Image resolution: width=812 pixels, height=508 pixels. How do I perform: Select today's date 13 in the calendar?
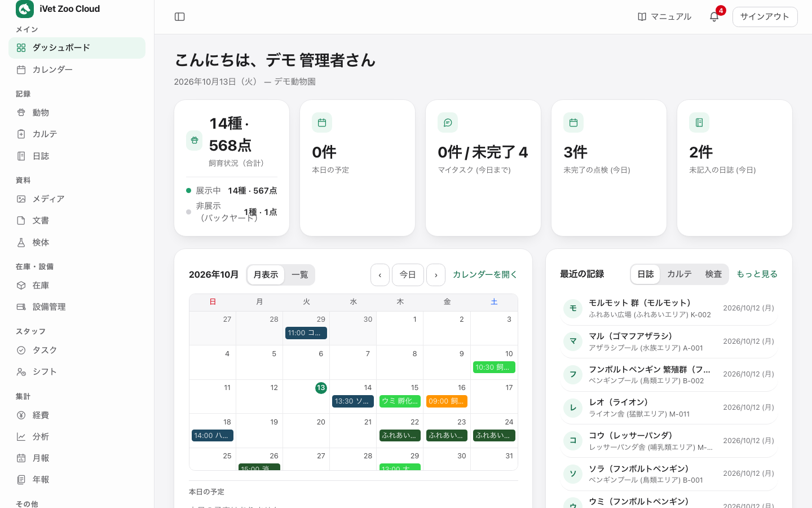[x=321, y=388]
